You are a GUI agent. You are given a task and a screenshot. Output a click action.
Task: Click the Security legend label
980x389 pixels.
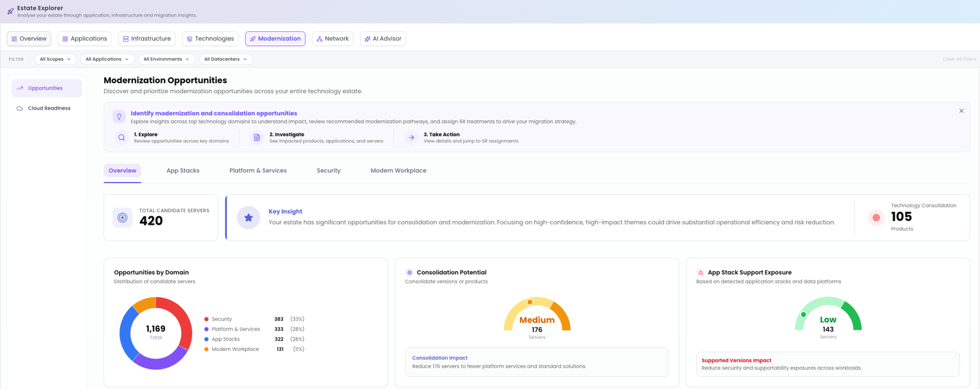coord(222,319)
